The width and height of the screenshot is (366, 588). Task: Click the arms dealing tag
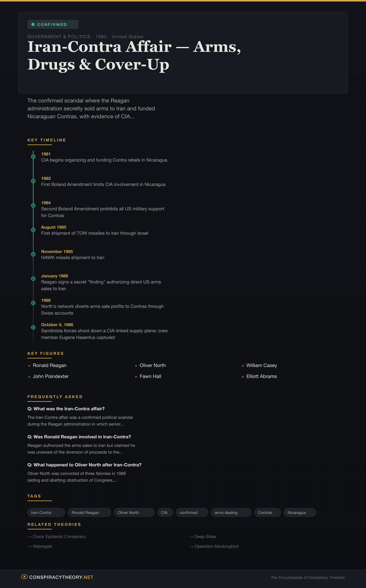[x=231, y=512]
